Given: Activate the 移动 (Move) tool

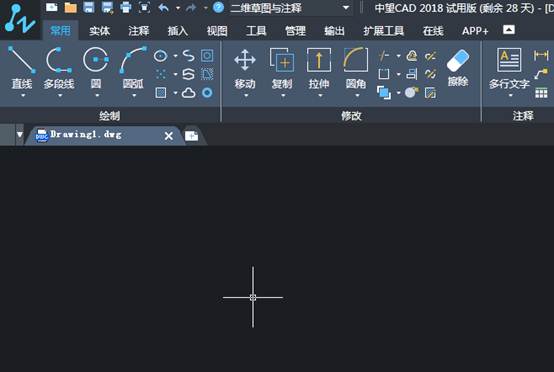Looking at the screenshot, I should pyautogui.click(x=245, y=68).
